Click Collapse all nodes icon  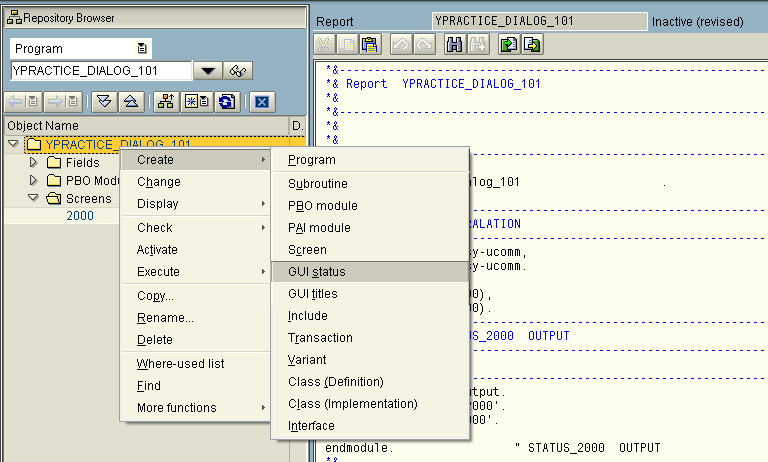click(x=130, y=101)
